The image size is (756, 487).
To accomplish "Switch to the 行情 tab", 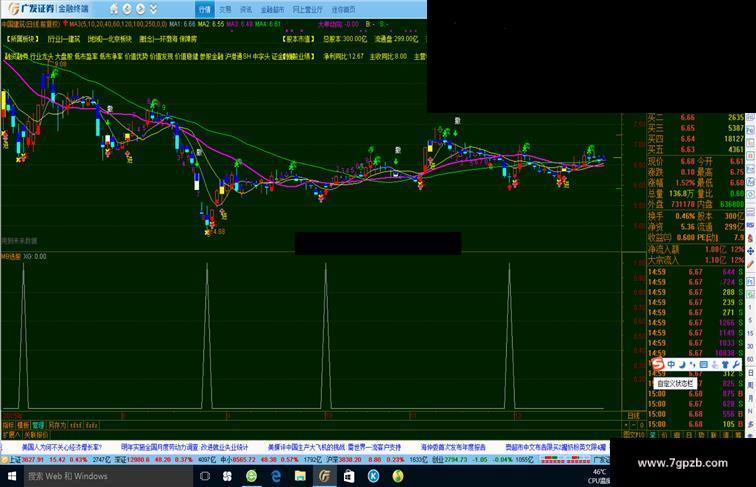I will (x=204, y=9).
